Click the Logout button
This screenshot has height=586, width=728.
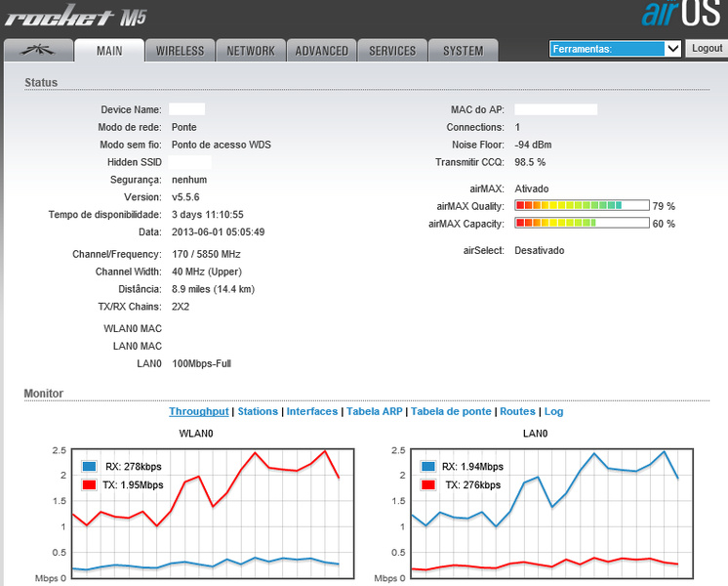tap(707, 48)
